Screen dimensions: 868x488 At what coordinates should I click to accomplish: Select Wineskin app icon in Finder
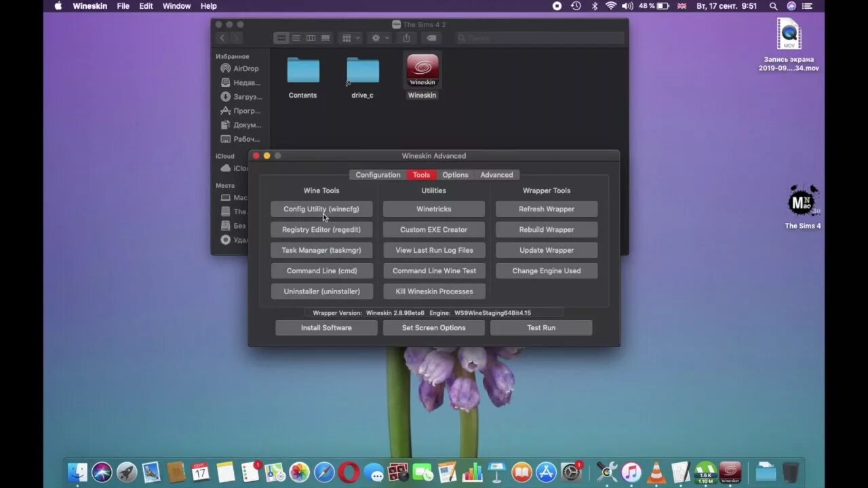pos(422,77)
